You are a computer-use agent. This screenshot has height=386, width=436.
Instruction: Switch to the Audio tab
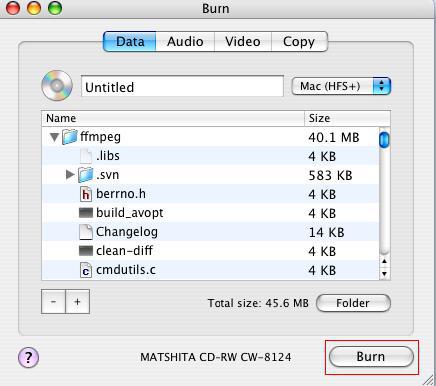coord(185,42)
